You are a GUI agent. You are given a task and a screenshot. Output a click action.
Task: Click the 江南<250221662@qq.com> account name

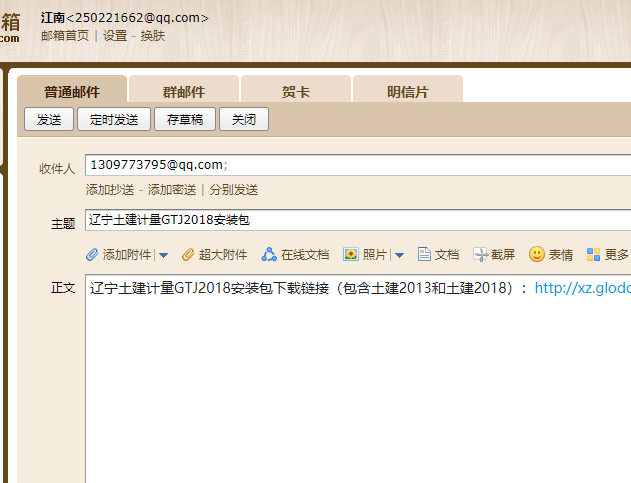(124, 18)
